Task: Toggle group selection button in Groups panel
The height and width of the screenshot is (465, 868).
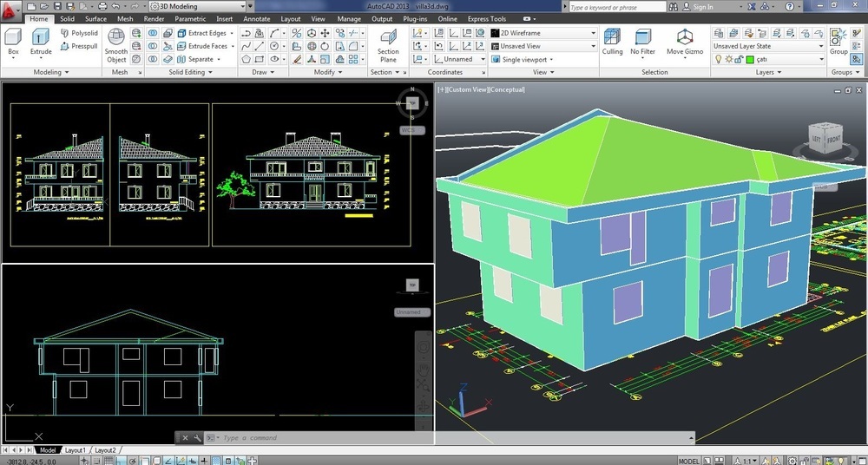Action: (857, 59)
